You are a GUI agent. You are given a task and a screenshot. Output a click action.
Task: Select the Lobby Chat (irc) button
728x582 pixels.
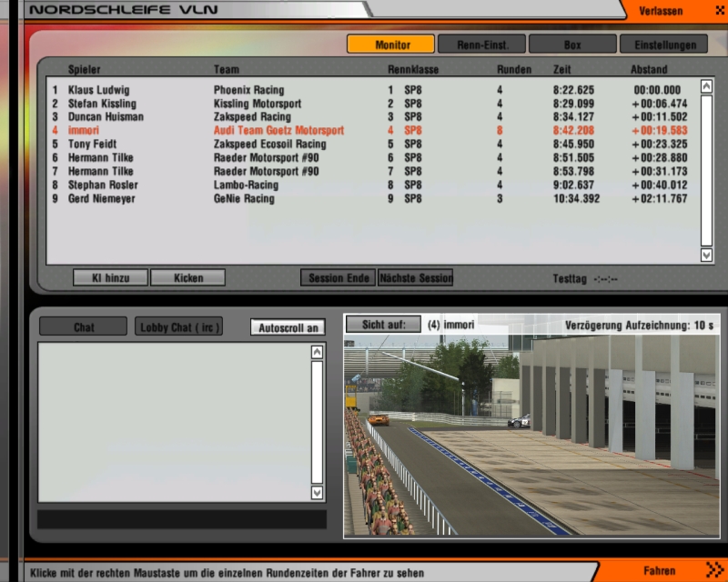(178, 327)
